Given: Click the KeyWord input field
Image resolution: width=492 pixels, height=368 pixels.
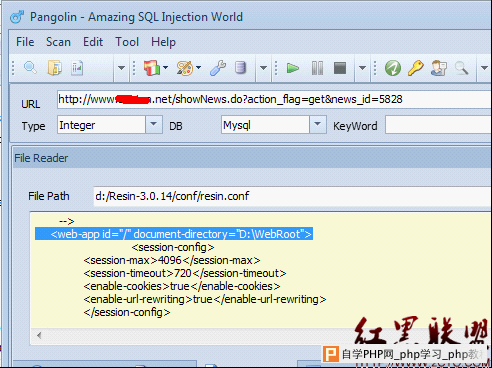Looking at the screenshot, I should (438, 125).
